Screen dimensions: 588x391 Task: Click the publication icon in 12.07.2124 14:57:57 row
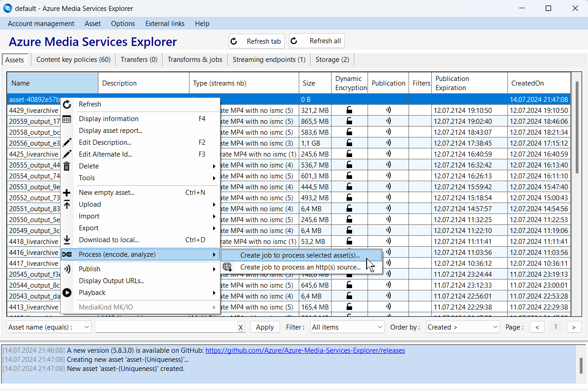click(x=388, y=208)
